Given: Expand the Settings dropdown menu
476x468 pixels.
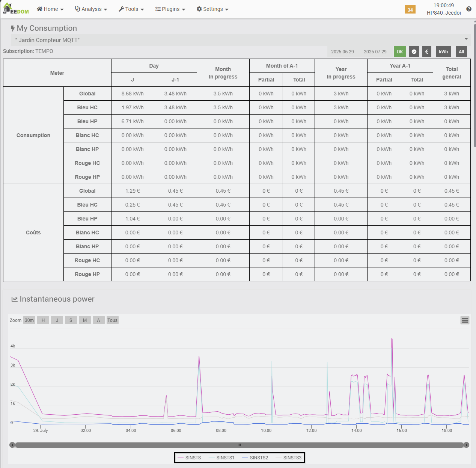Looking at the screenshot, I should click(212, 9).
